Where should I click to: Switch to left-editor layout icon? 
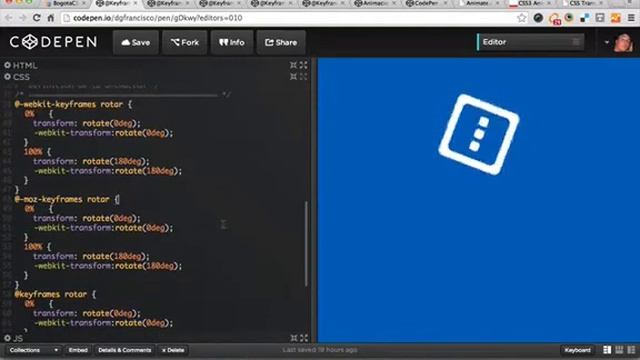pyautogui.click(x=607, y=350)
